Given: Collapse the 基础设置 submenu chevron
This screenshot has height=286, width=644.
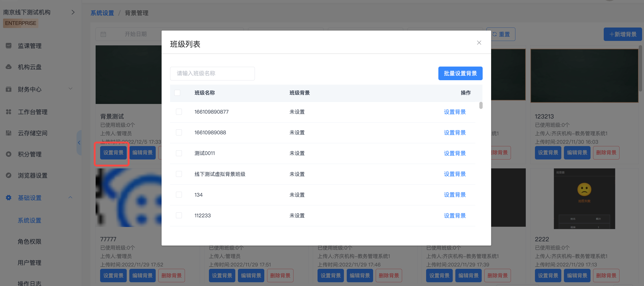Looking at the screenshot, I should [x=70, y=197].
